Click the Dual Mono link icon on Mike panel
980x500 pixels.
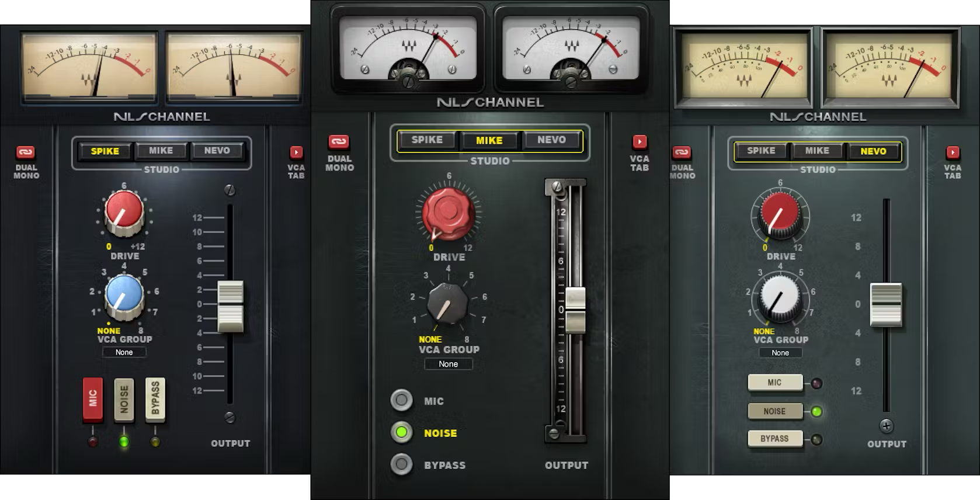(339, 142)
